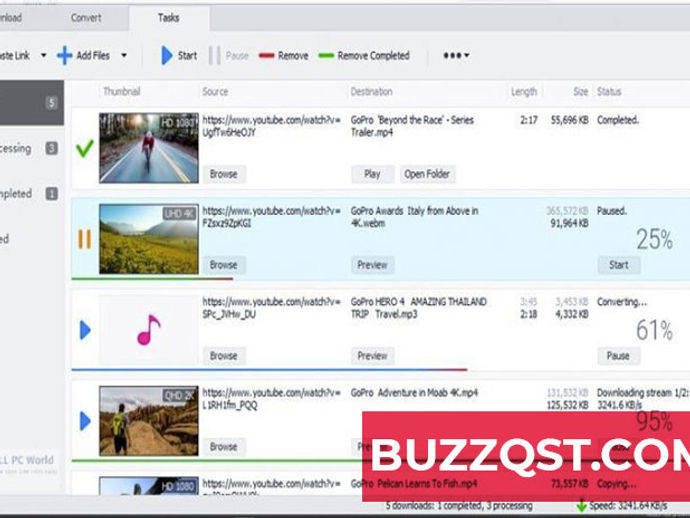Open the Add Files dropdown arrow
Image resolution: width=690 pixels, height=518 pixels.
click(124, 55)
